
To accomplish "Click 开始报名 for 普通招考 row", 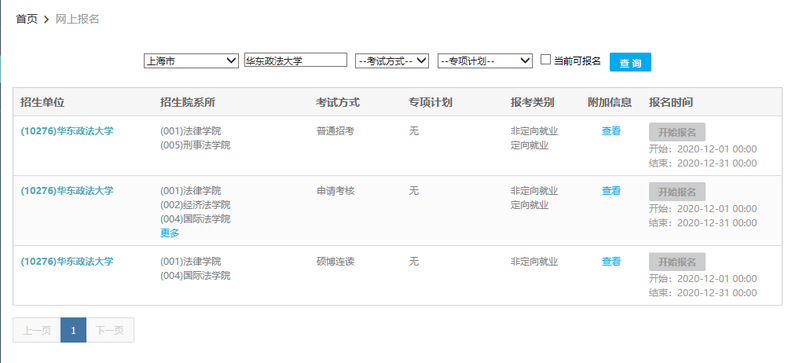I will click(x=677, y=132).
